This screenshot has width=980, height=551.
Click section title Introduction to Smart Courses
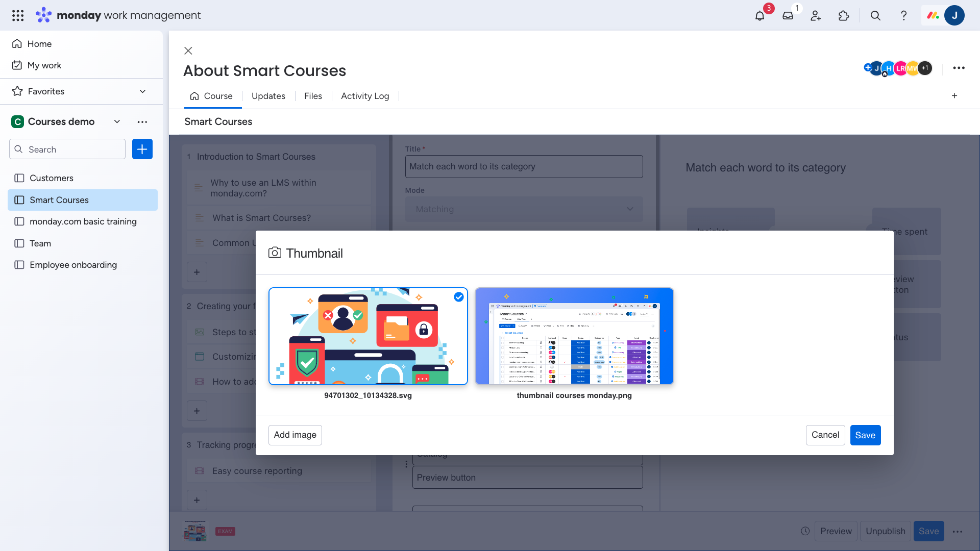pyautogui.click(x=256, y=157)
